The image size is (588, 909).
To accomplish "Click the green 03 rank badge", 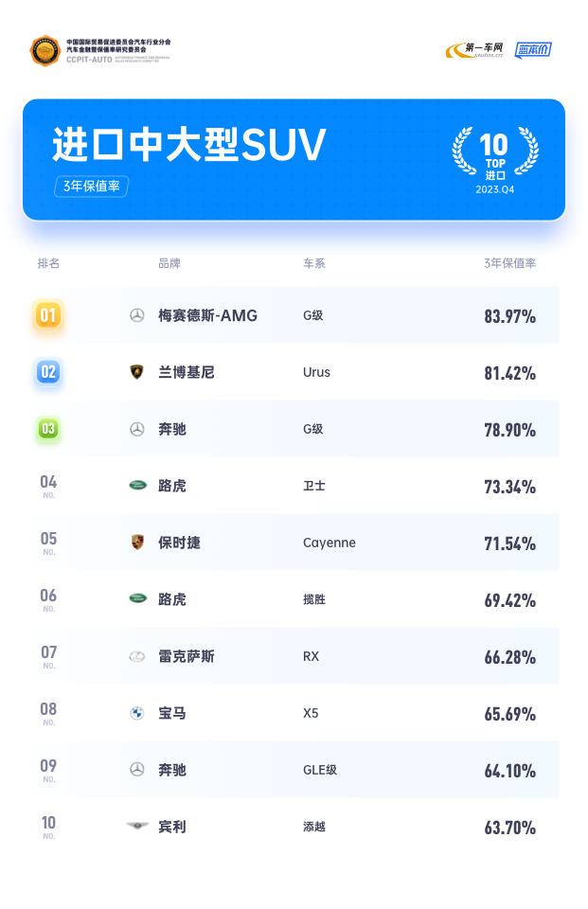I will click(48, 429).
